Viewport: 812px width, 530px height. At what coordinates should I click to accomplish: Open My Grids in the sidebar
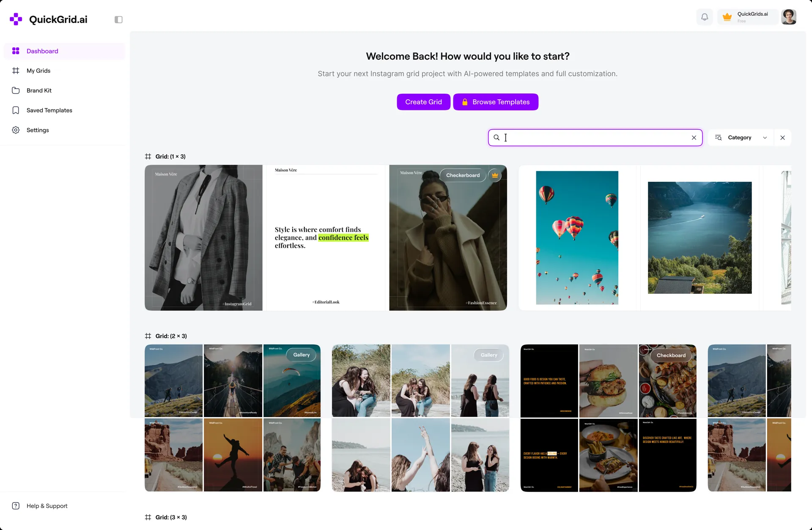[64, 71]
